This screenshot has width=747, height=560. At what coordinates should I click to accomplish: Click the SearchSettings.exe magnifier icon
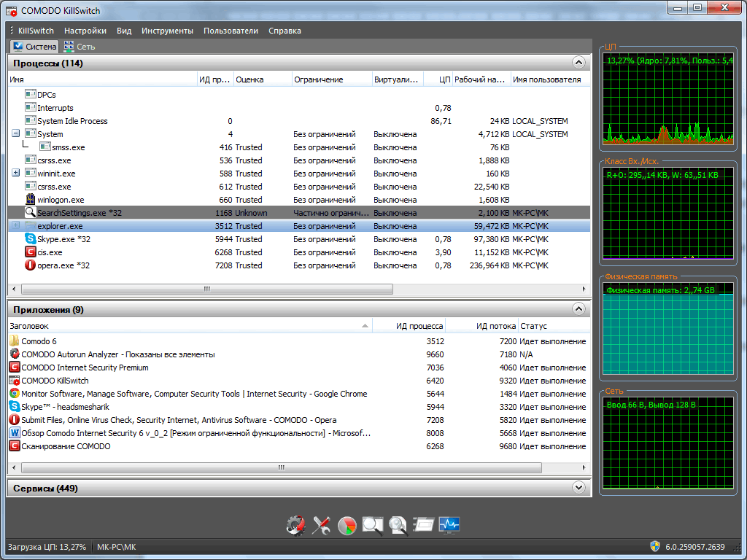31,212
